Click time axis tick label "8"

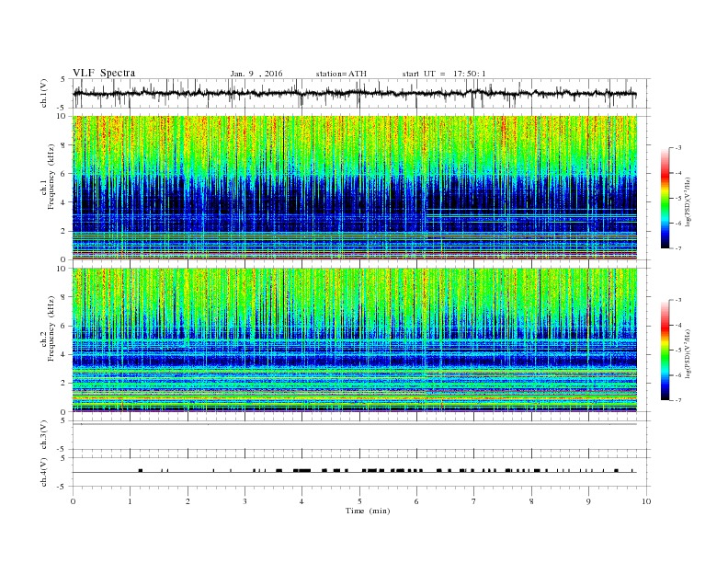pos(531,501)
